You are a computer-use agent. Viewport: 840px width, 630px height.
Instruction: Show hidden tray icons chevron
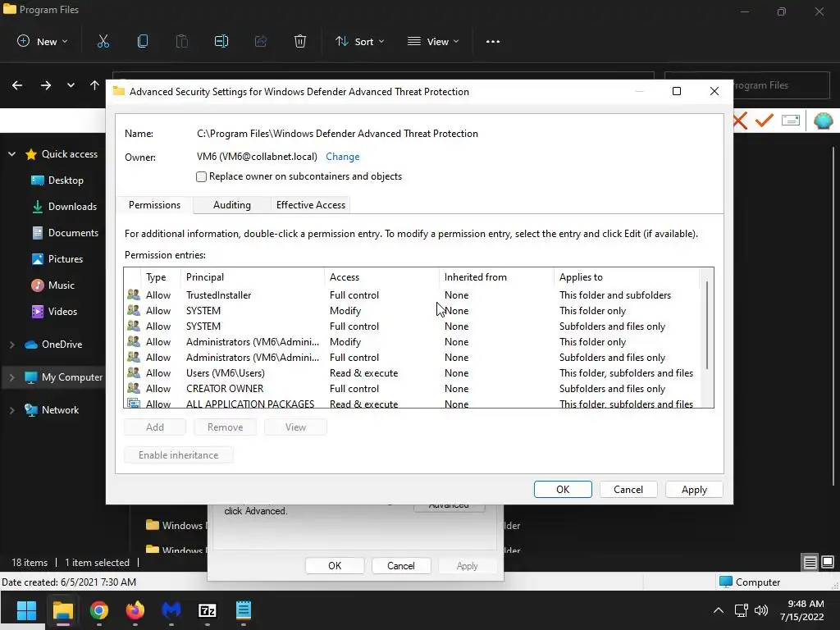click(719, 610)
